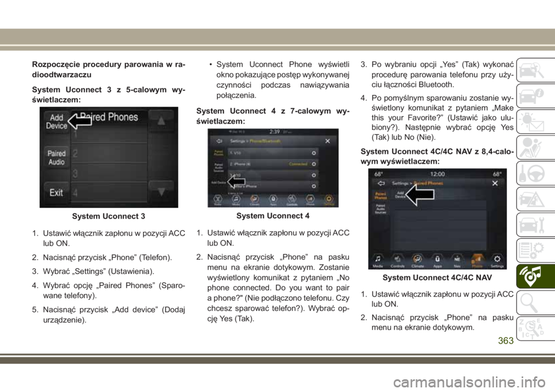Select Paired Phones tab on Uconnect 4 screen
This screenshot has width=555, height=392.
[219, 153]
